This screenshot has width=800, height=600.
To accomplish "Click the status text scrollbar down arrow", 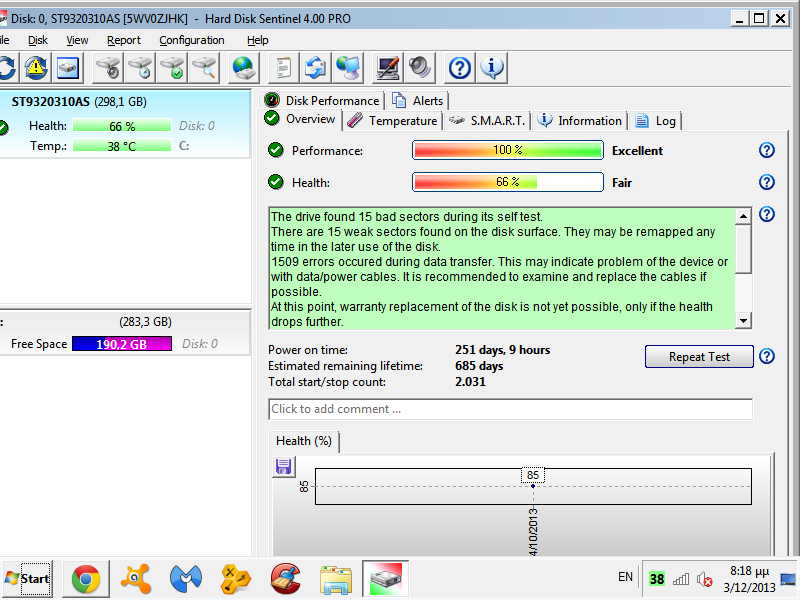I will pos(743,320).
